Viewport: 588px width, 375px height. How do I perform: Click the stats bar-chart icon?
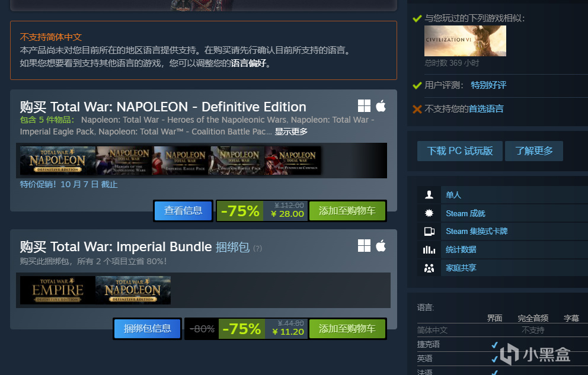pos(429,249)
